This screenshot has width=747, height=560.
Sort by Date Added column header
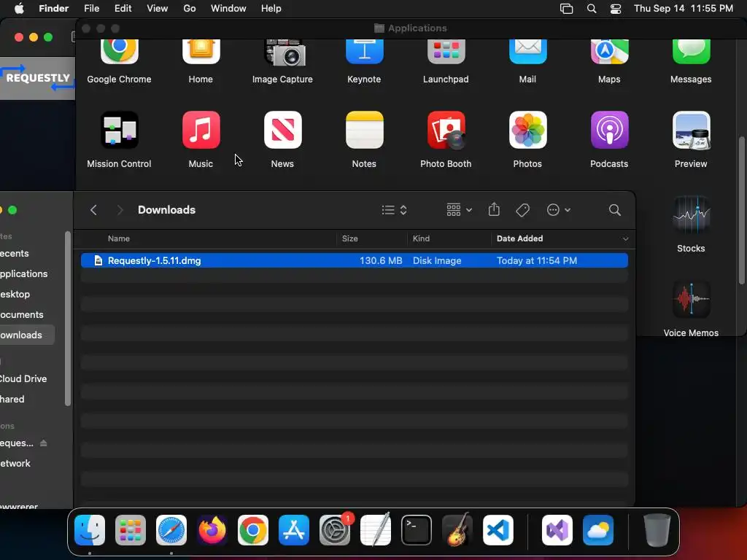pyautogui.click(x=519, y=238)
